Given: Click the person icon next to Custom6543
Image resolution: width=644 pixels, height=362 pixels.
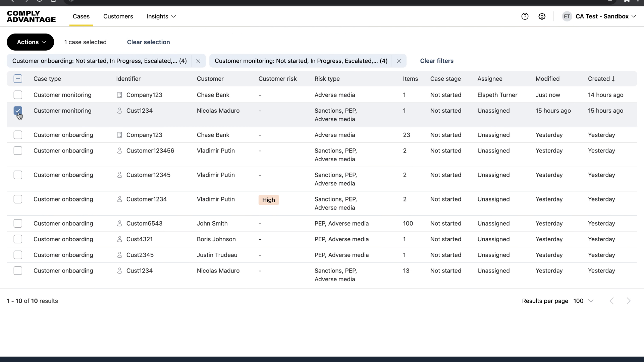Looking at the screenshot, I should pyautogui.click(x=120, y=223).
